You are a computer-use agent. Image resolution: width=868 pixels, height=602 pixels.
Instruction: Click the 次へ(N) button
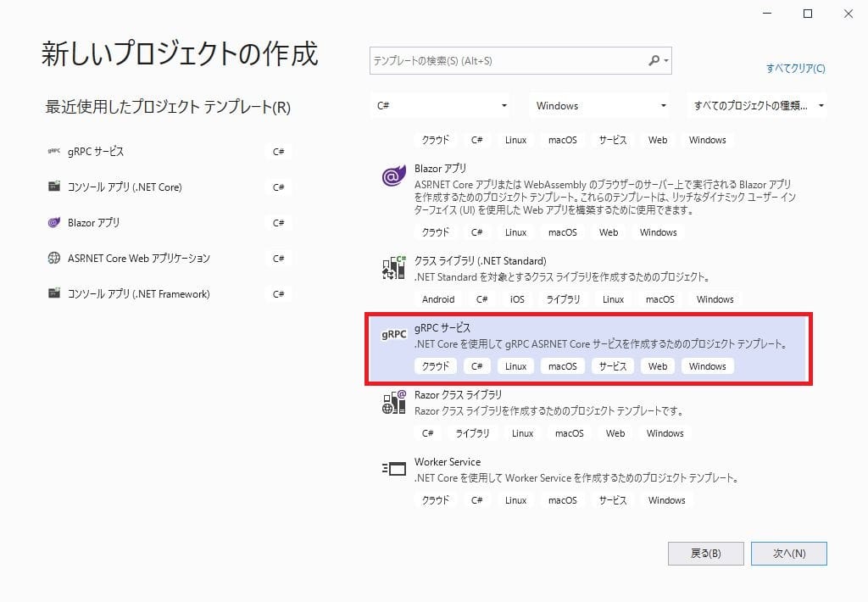point(789,554)
